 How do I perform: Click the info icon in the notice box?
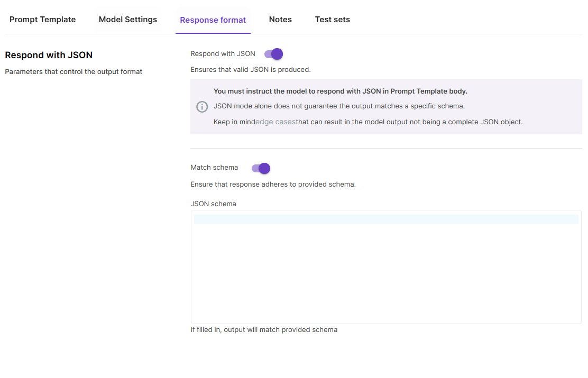[x=202, y=107]
